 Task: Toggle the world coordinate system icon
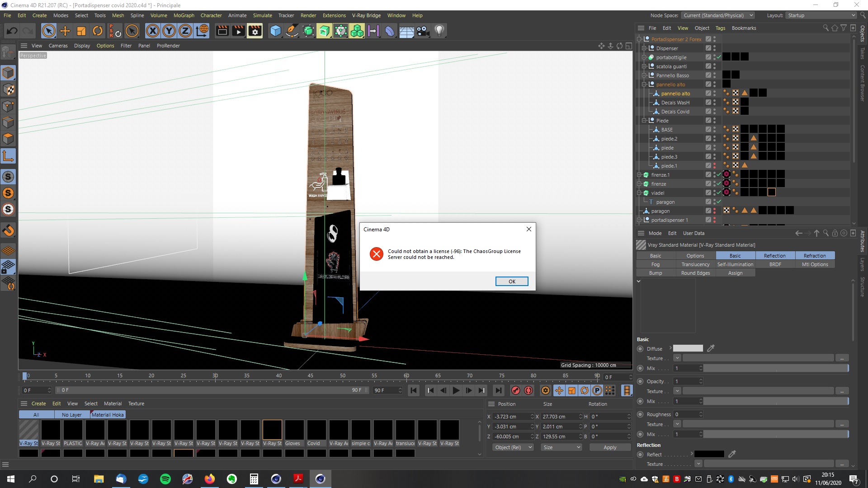coord(202,31)
